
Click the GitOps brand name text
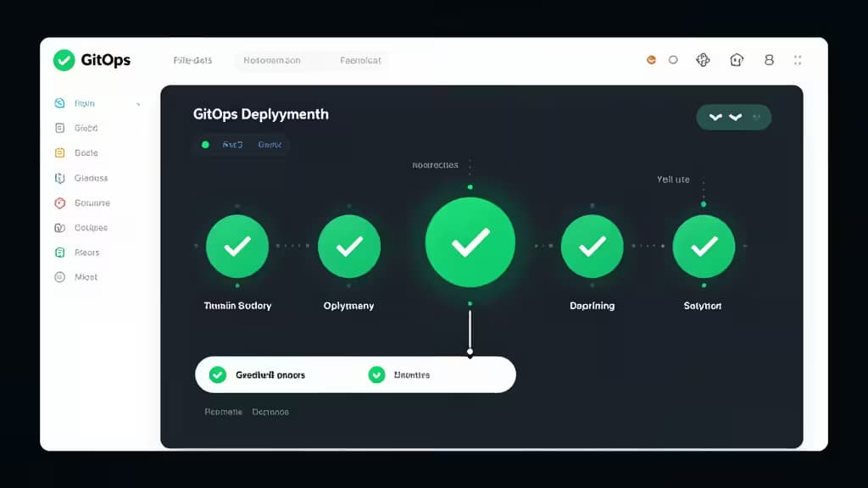tap(106, 60)
